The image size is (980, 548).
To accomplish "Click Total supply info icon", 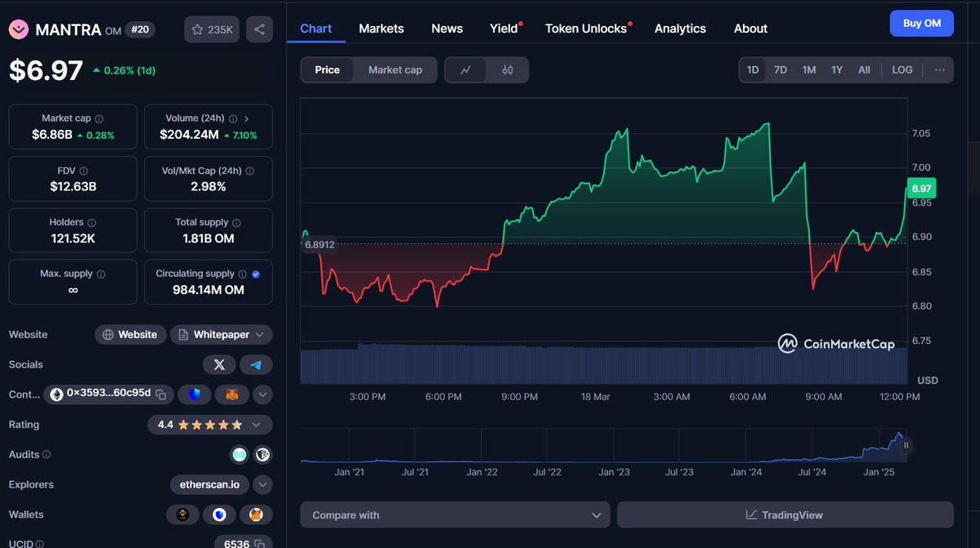I will (x=236, y=223).
